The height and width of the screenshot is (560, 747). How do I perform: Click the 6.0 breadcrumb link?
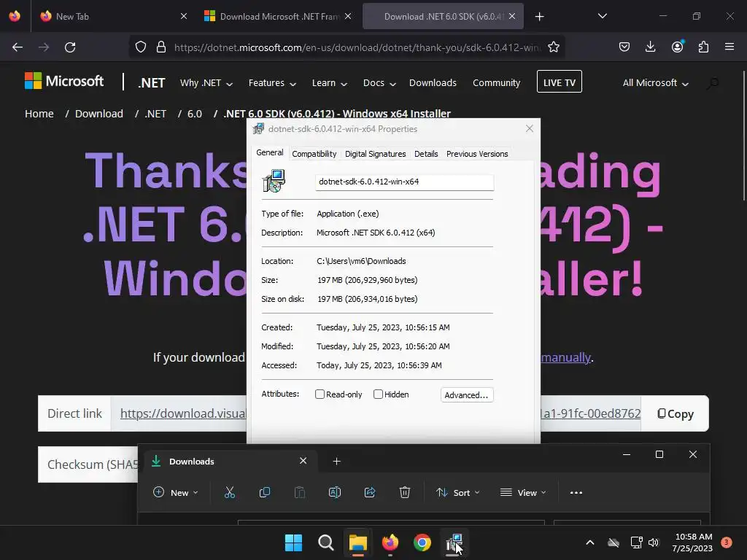(194, 114)
